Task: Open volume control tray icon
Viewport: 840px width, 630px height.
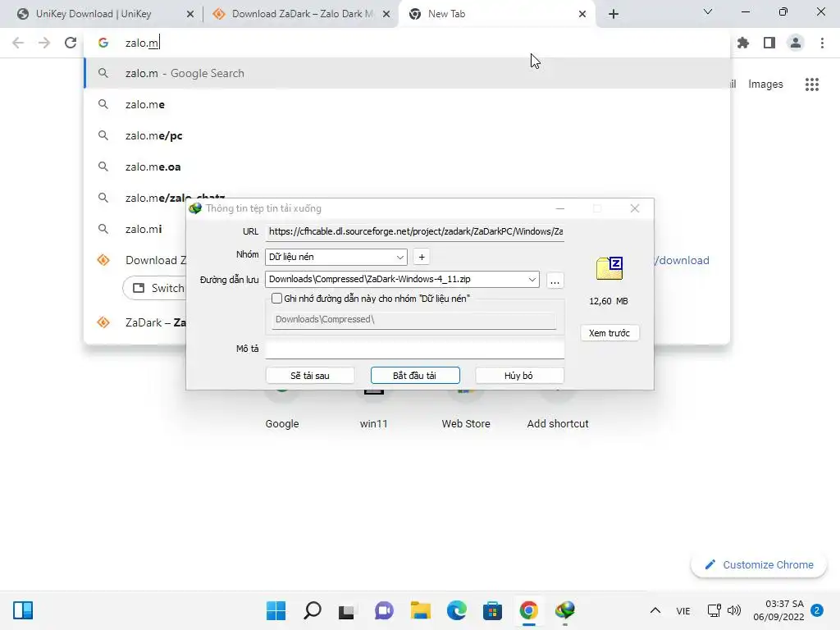Action: (x=734, y=610)
